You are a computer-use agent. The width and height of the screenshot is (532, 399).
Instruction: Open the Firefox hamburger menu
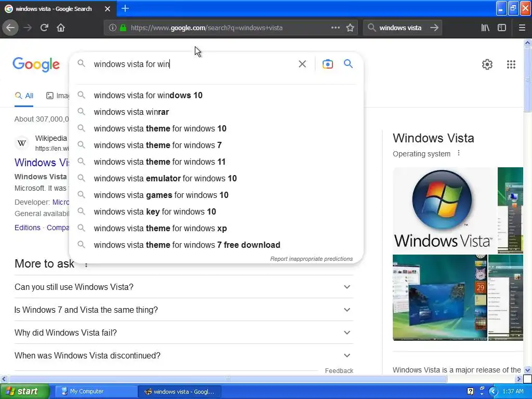(x=522, y=28)
